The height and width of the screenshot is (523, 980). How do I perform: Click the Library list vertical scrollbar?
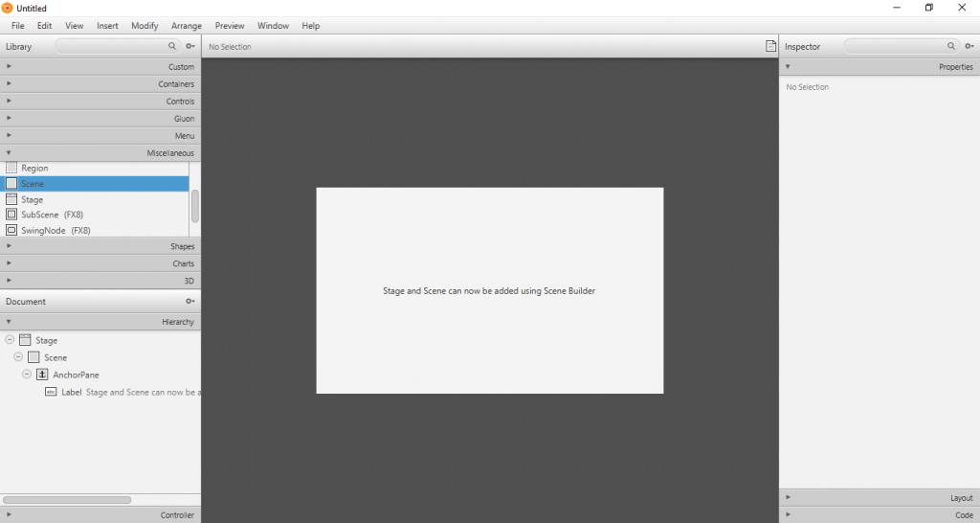(195, 206)
